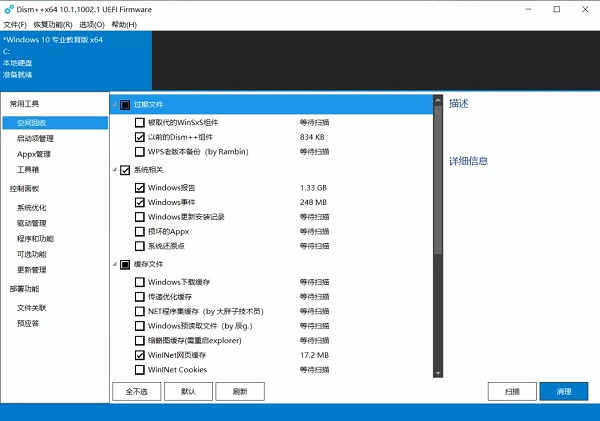The height and width of the screenshot is (421, 600).
Task: Select 空间回收 in the sidebar
Action: tap(55, 123)
